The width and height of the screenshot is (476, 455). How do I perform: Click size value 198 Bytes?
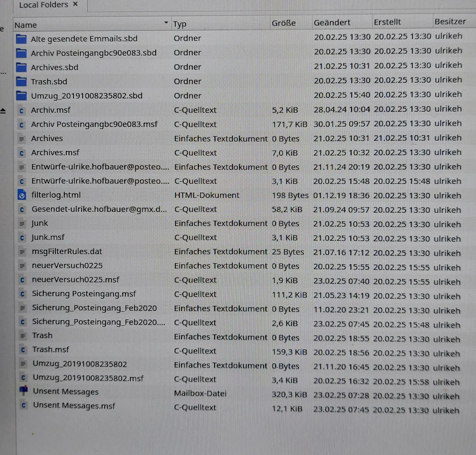[x=290, y=196]
